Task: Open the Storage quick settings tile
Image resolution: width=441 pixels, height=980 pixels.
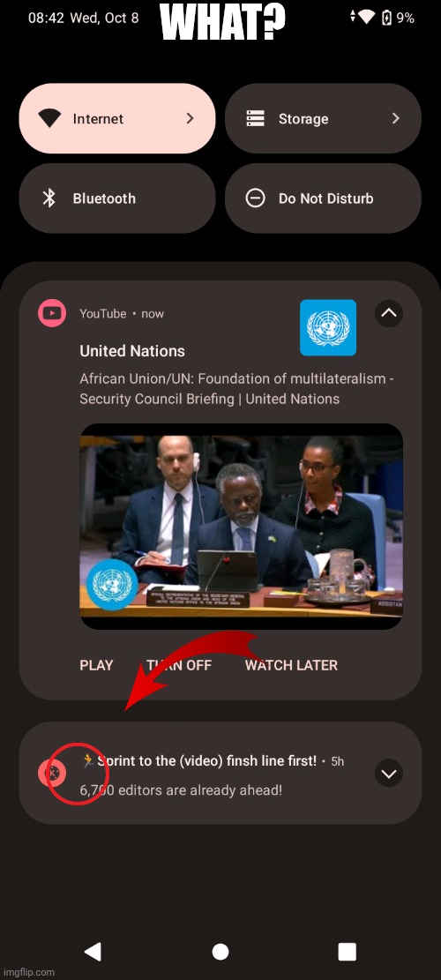Action: pyautogui.click(x=323, y=119)
